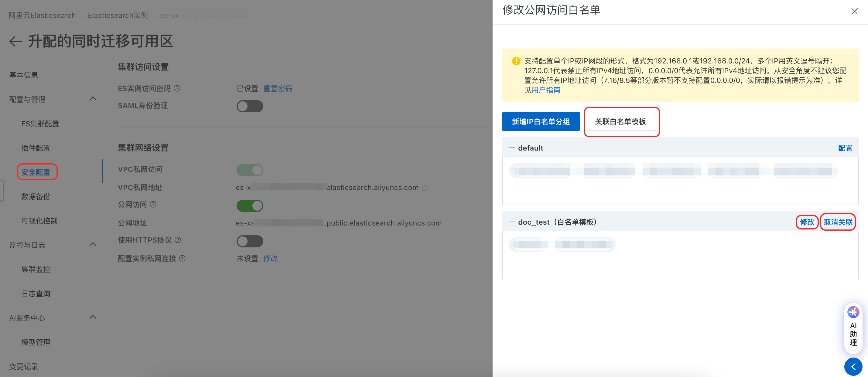Viewport: 868px width, 377px height.
Task: Click help icon beside 配置实例私网连接
Action: click(182, 258)
